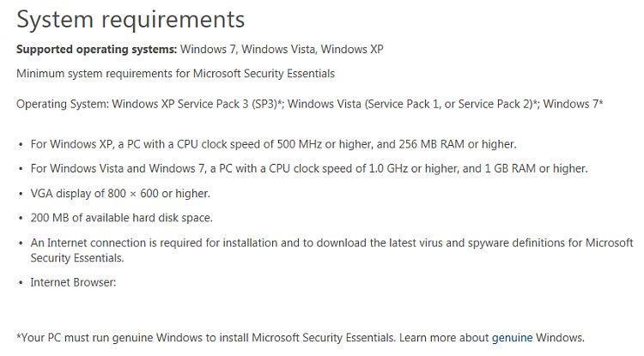
Task: Click the Minimum system requirements sentence
Action: [x=175, y=74]
